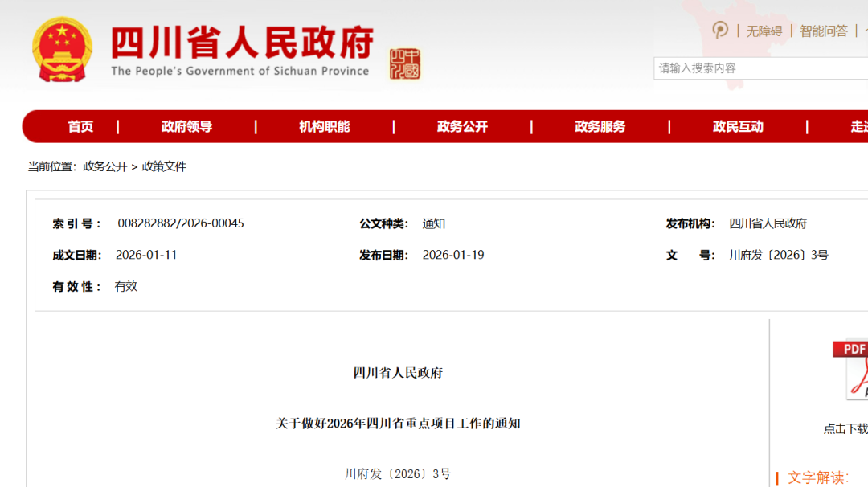Click the 四川省人民政府 site title banner
The width and height of the screenshot is (868, 487).
click(241, 43)
